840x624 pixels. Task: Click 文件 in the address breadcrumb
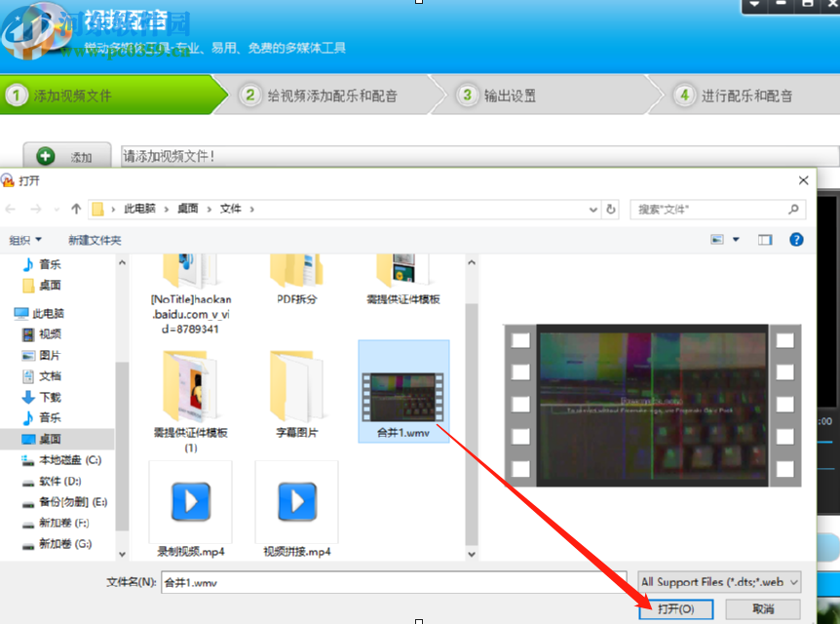(x=230, y=209)
